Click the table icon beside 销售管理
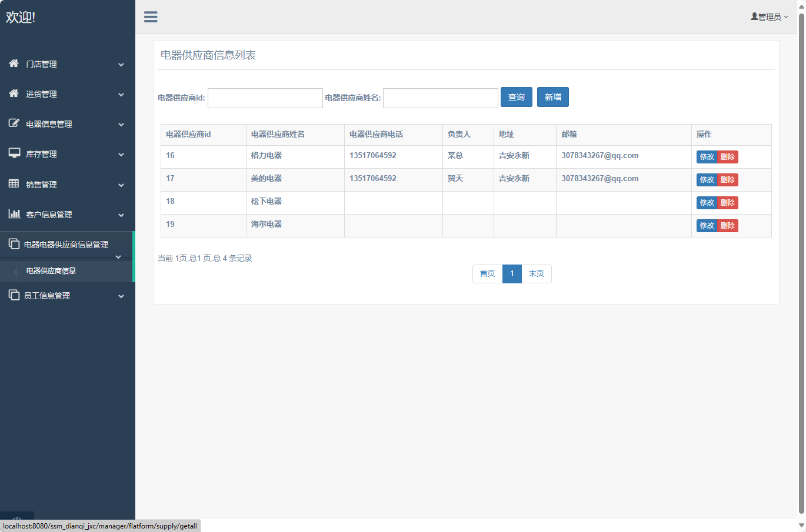Image resolution: width=806 pixels, height=532 pixels. point(14,184)
